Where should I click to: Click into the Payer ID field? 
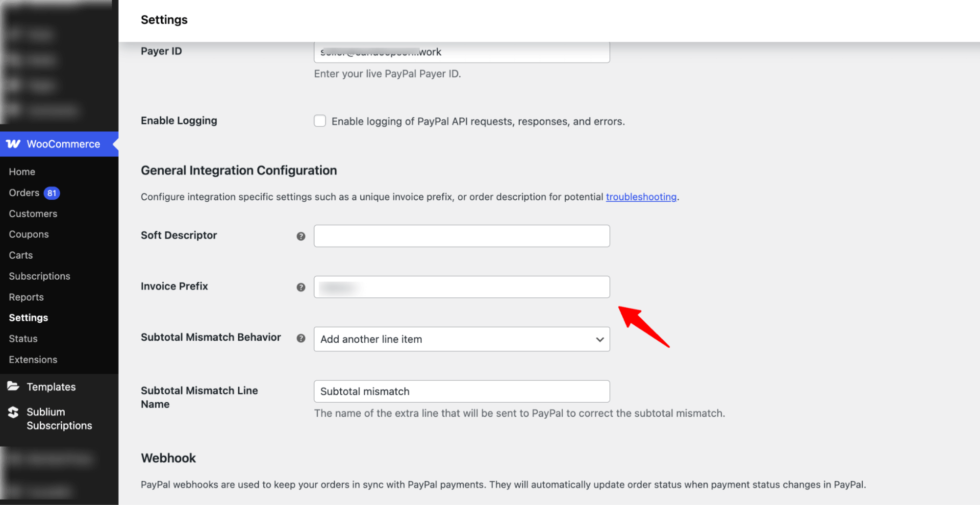click(461, 52)
